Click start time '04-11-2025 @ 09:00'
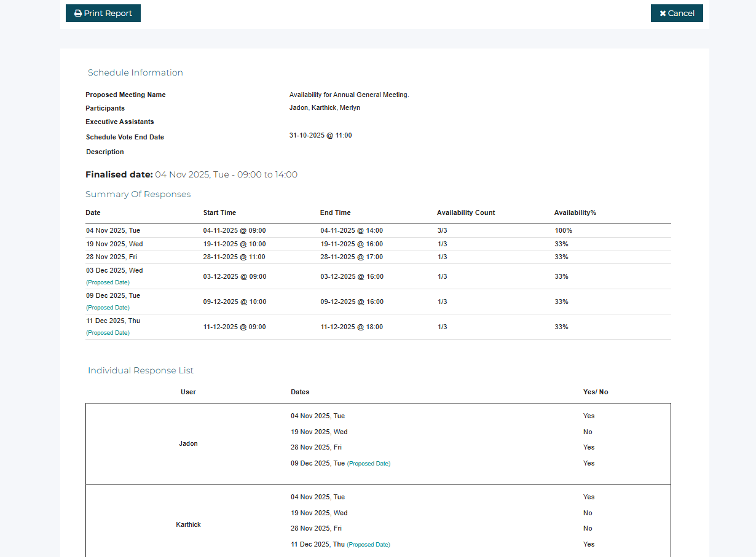This screenshot has width=756, height=557. click(235, 230)
